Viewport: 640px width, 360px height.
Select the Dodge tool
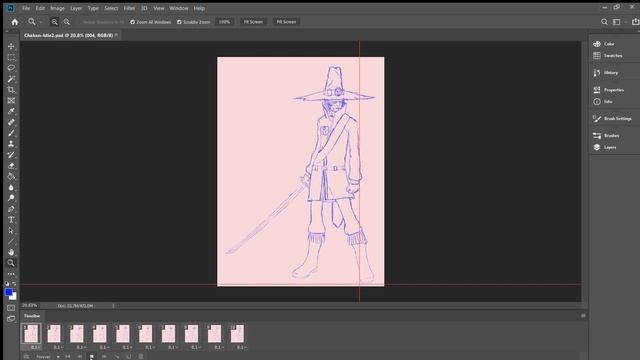click(11, 198)
